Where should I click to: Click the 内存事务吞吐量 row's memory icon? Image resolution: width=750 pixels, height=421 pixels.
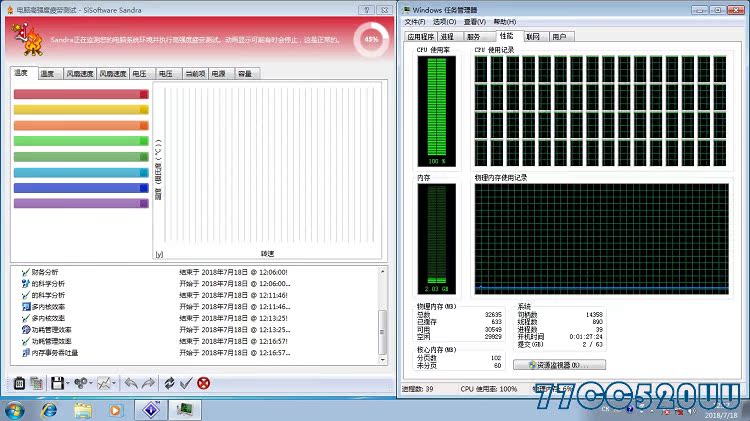26,353
